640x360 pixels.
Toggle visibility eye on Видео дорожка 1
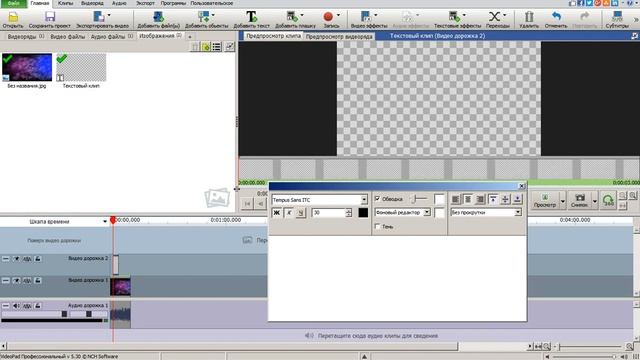click(16, 280)
